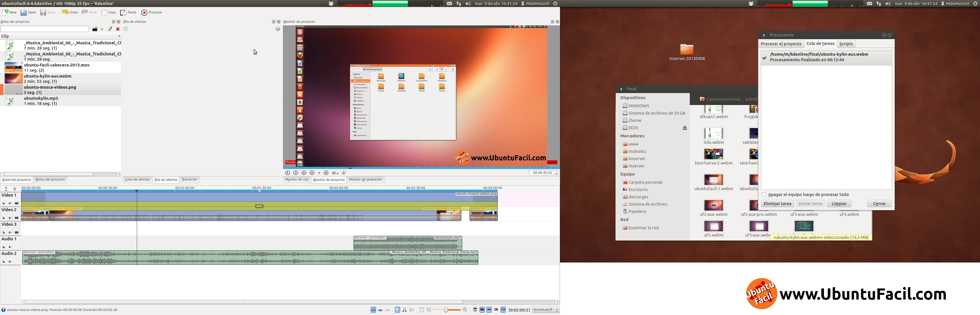Viewport: 980px width, 315px height.
Task: Enable Apagar el equipo luego de procesar
Action: tap(764, 195)
